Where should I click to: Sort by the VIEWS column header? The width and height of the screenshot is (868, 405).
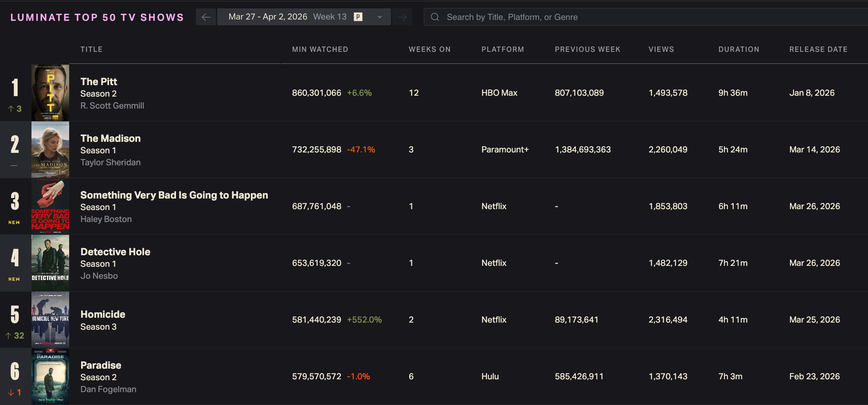pos(661,49)
